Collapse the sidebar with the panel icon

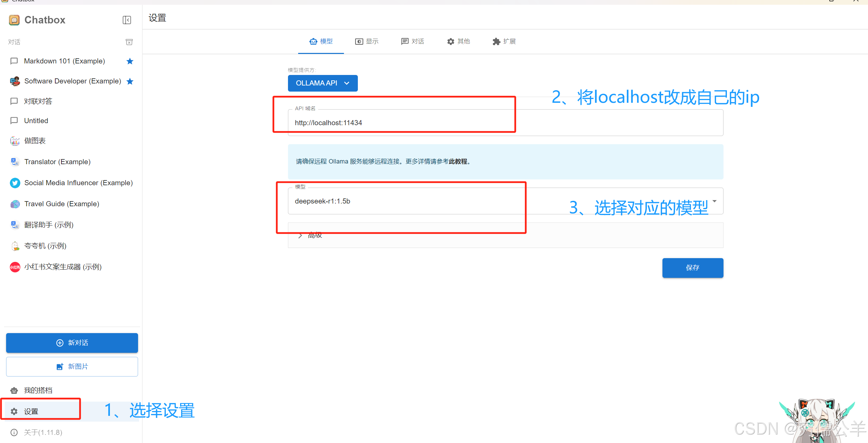(x=127, y=20)
